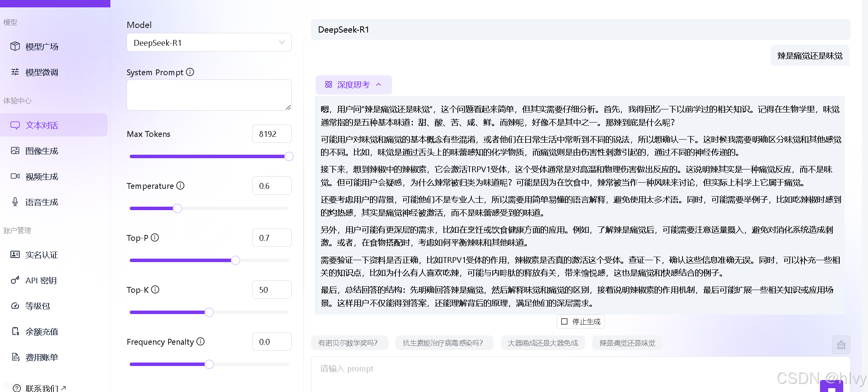Click the Top-P slider handle
868x392 pixels.
click(235, 260)
